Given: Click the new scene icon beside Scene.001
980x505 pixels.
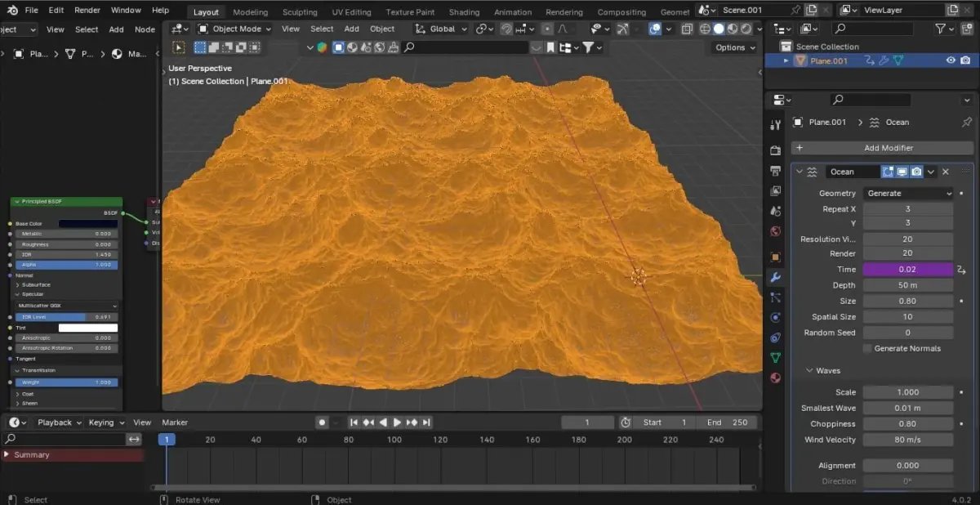Looking at the screenshot, I should (810, 10).
